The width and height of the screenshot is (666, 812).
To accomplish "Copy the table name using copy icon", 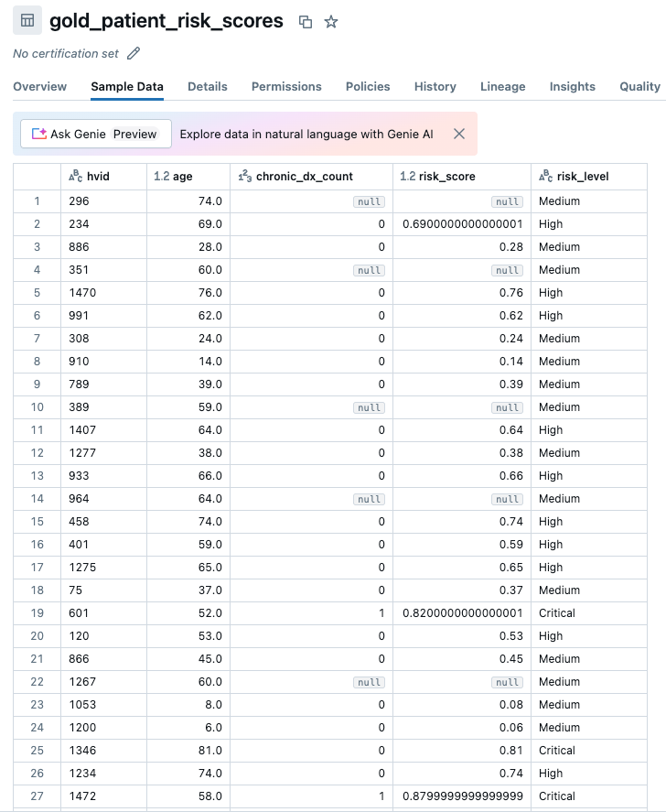I will [306, 21].
